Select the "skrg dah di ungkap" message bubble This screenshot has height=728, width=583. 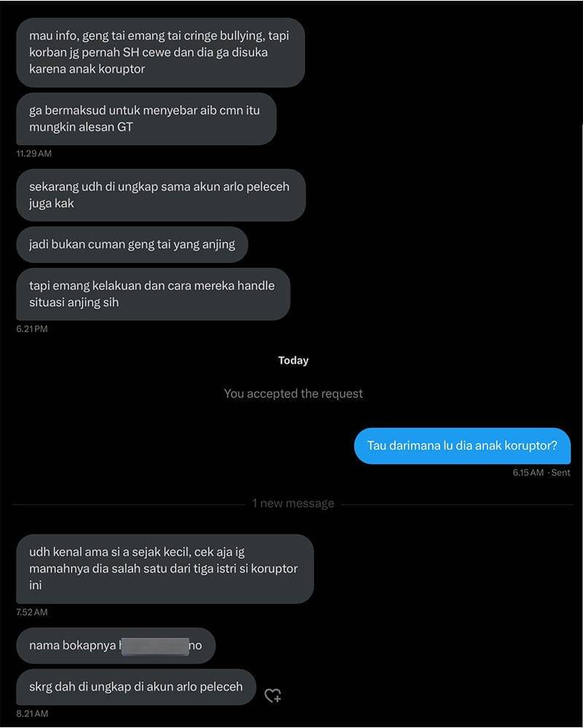(x=136, y=687)
